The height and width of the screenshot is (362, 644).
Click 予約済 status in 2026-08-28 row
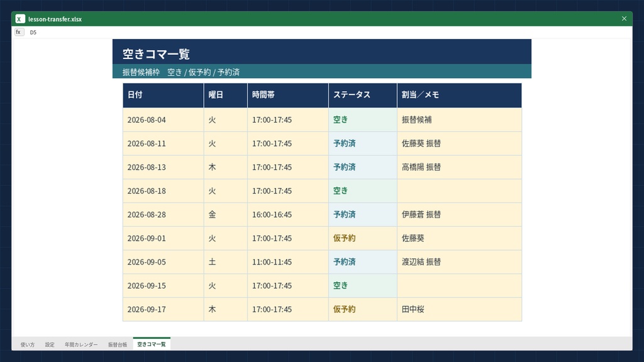(x=363, y=215)
